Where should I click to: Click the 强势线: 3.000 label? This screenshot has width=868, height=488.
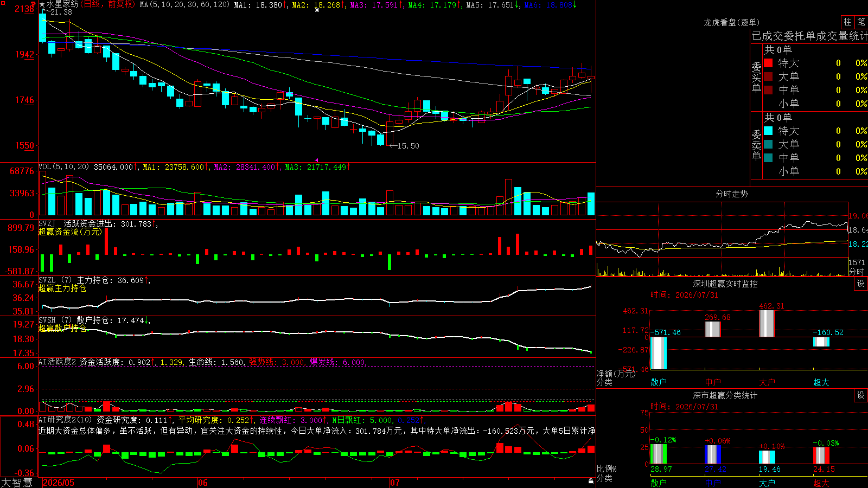tap(277, 362)
